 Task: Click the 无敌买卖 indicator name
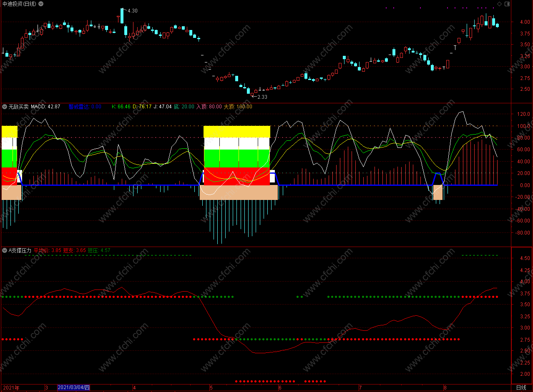click(18, 107)
